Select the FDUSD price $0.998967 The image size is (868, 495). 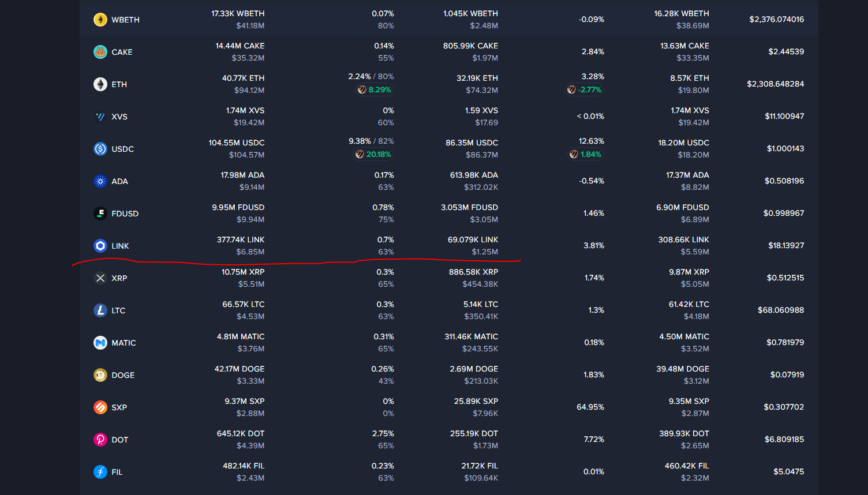click(784, 213)
